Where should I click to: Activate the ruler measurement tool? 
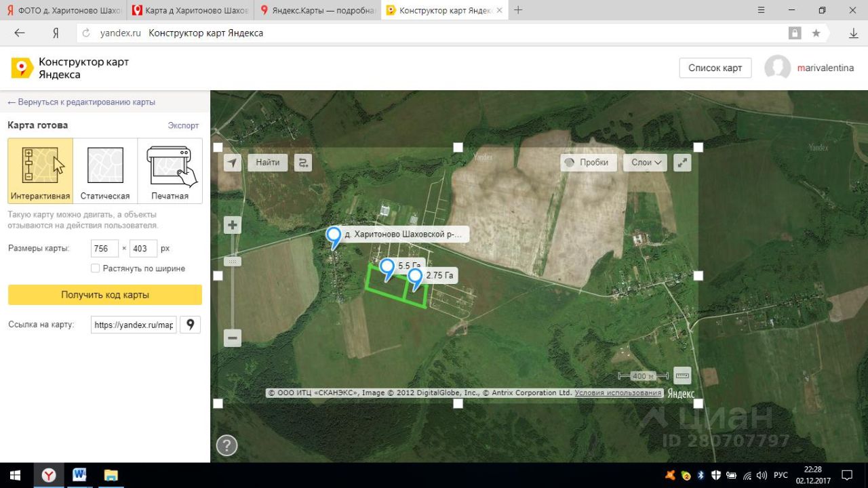click(682, 375)
